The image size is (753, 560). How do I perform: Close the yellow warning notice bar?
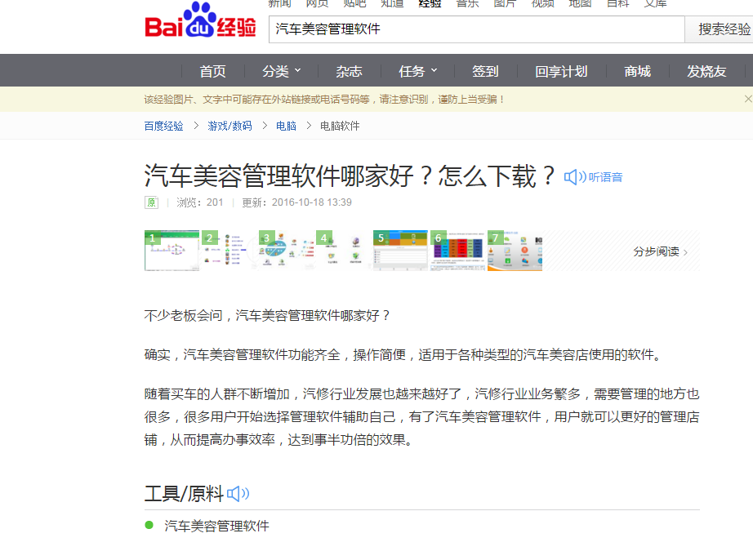pos(747,99)
